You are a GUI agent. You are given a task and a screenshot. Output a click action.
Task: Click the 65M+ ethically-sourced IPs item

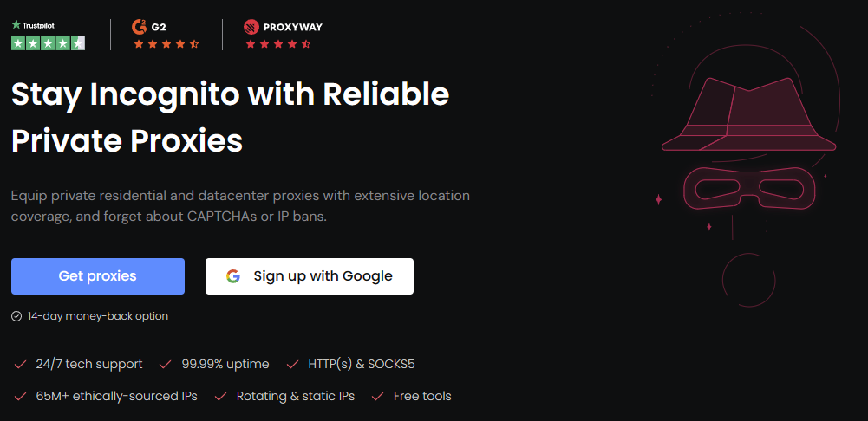coord(116,396)
